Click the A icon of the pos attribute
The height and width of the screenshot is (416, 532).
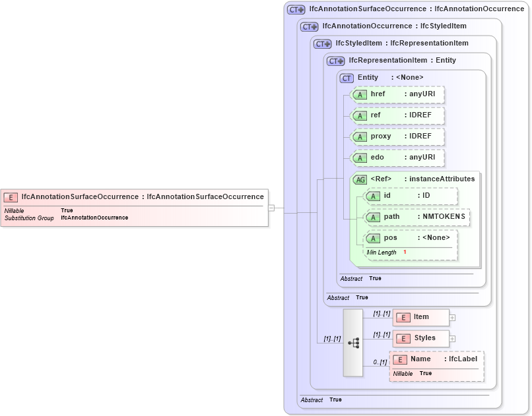tap(373, 237)
